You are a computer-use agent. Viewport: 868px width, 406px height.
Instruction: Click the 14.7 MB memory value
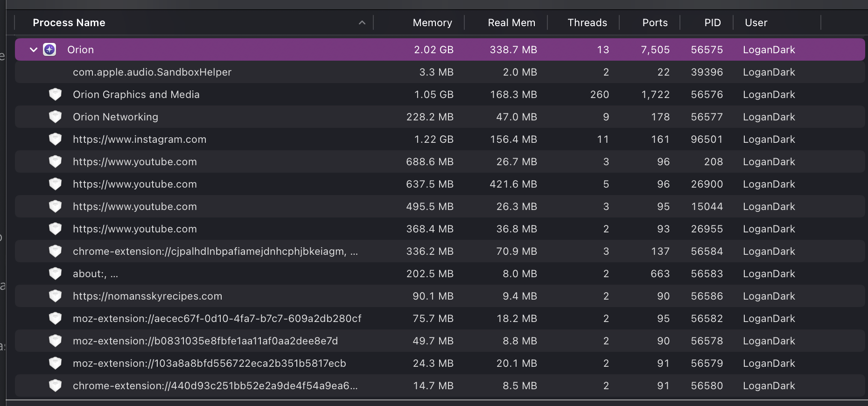tap(433, 385)
